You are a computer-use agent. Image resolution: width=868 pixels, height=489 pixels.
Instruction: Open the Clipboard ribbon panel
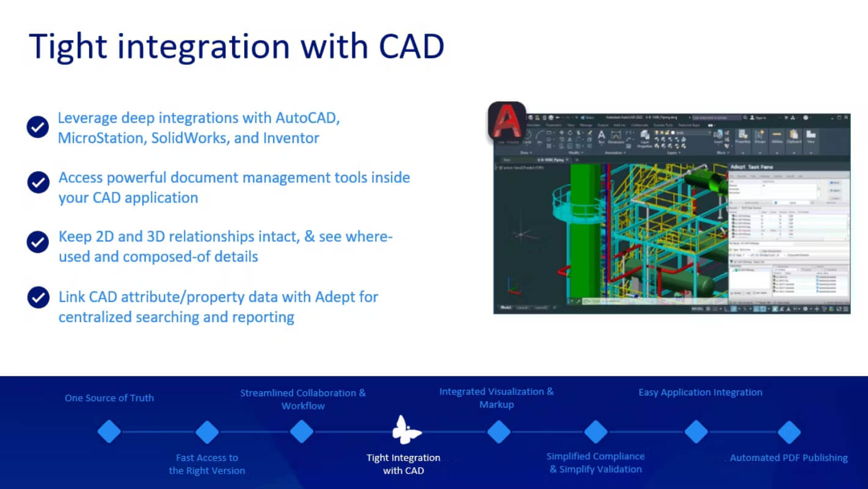[793, 137]
